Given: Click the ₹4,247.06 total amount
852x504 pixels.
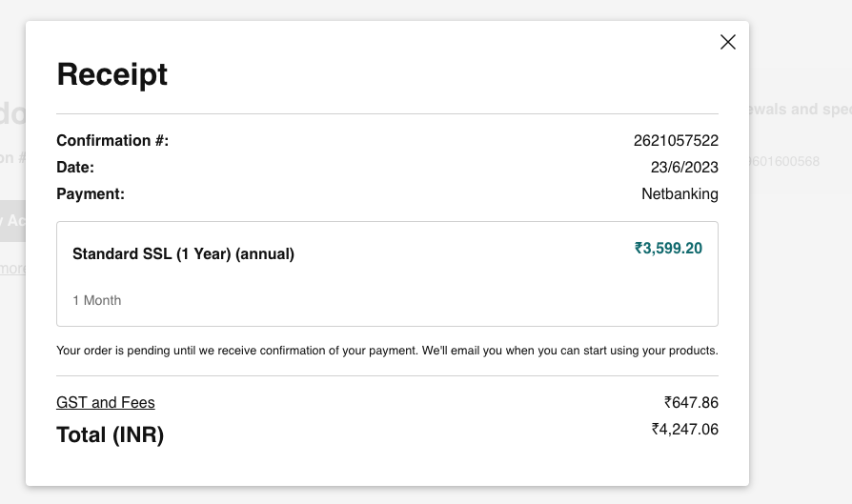Looking at the screenshot, I should pos(684,430).
